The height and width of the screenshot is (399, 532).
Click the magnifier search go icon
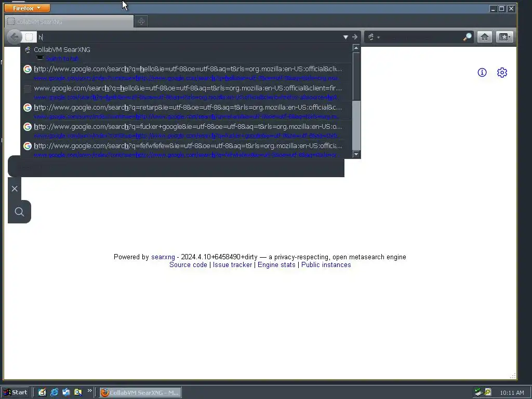pos(467,37)
